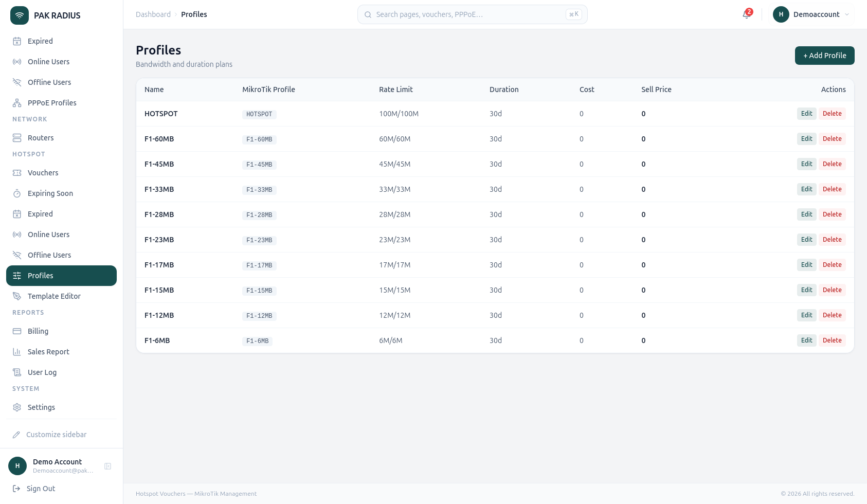The height and width of the screenshot is (504, 867).
Task: Click the F1-6MB MikroTik profile tag
Action: click(258, 341)
